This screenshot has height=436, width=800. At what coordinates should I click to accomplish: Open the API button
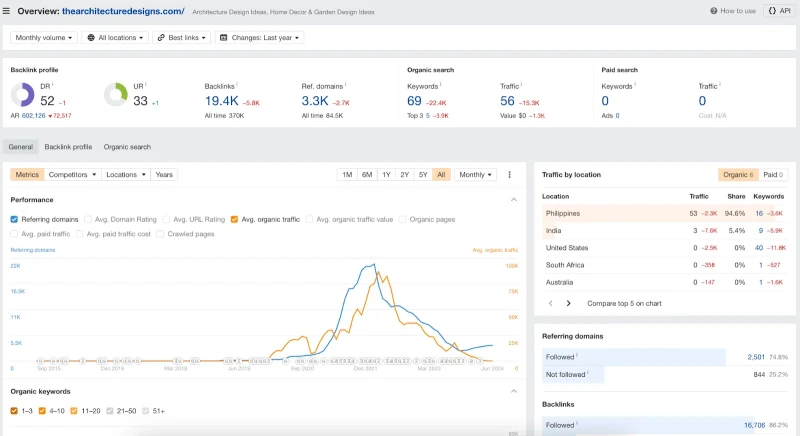[x=780, y=11]
